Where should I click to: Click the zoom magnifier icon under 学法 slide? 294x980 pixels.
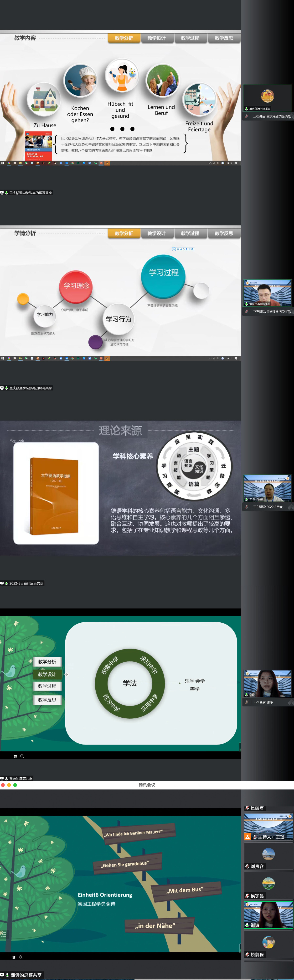22,756
